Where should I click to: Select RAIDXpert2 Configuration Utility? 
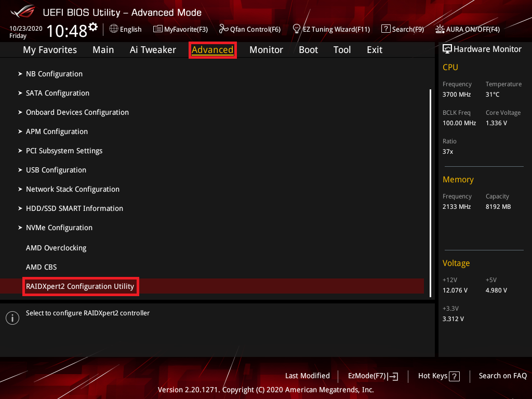(x=80, y=286)
